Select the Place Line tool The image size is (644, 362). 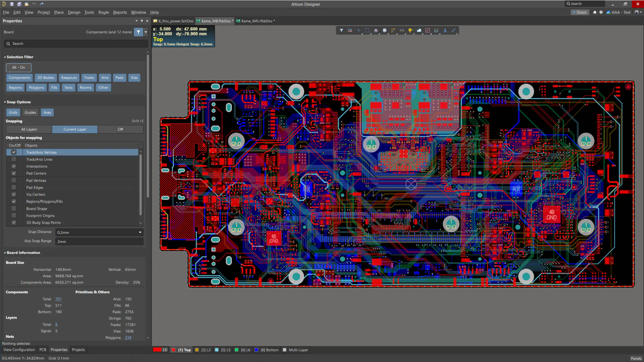pyautogui.click(x=453, y=31)
